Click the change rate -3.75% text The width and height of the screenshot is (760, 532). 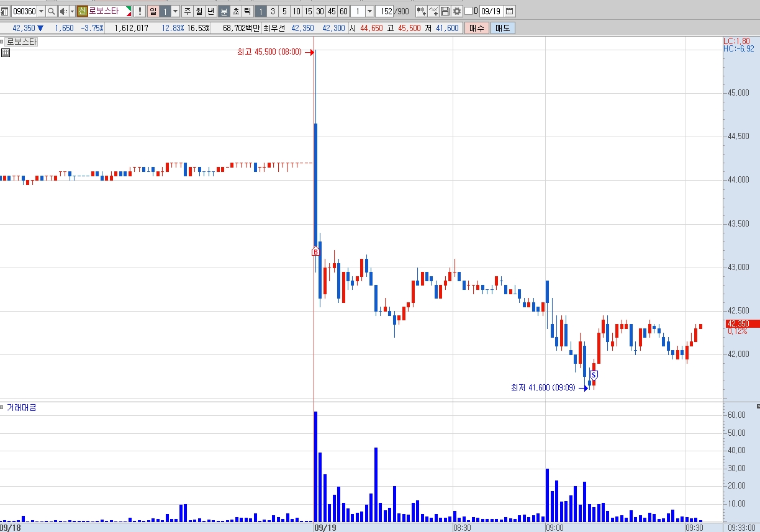click(x=92, y=28)
